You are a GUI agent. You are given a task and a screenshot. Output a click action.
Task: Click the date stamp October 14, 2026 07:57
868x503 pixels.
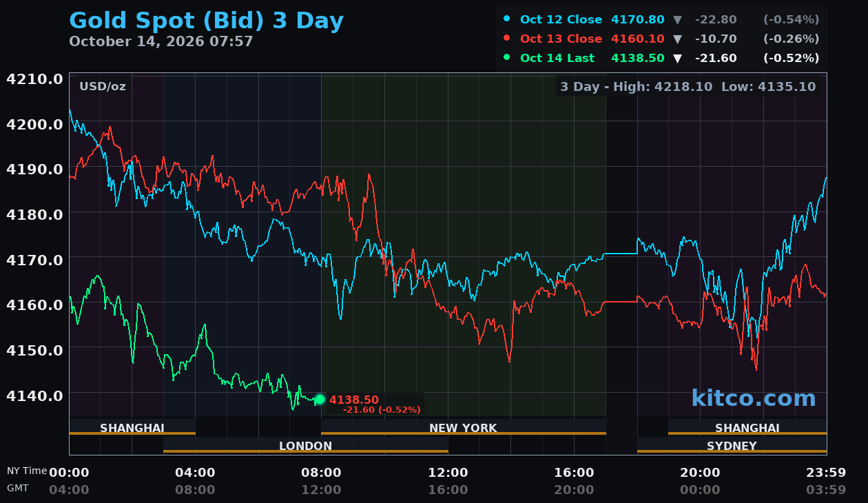(x=161, y=41)
